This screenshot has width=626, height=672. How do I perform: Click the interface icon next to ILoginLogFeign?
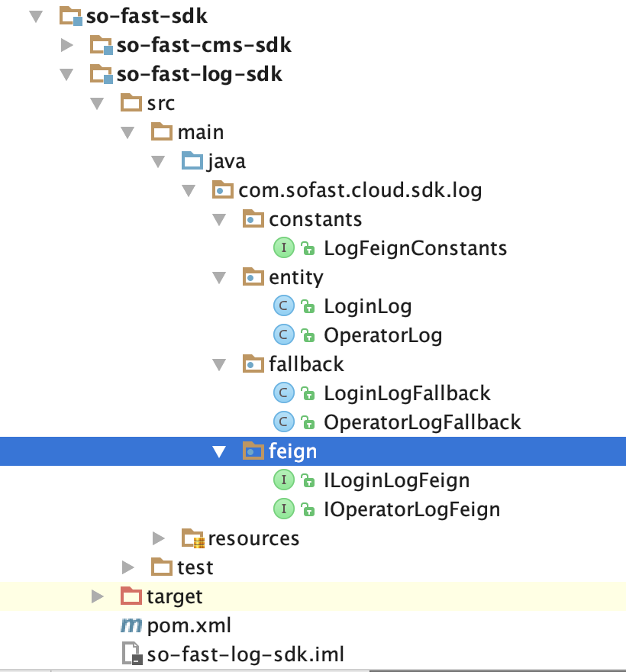coord(283,480)
